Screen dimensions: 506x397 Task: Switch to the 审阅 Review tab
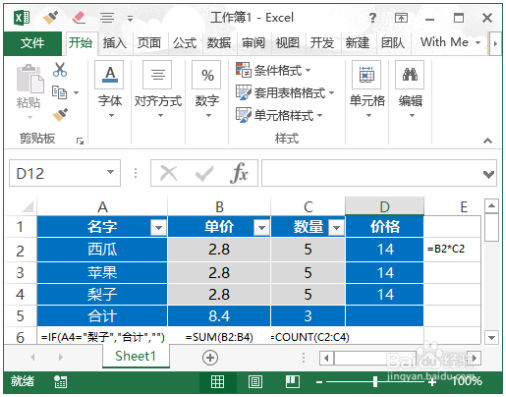pyautogui.click(x=253, y=43)
